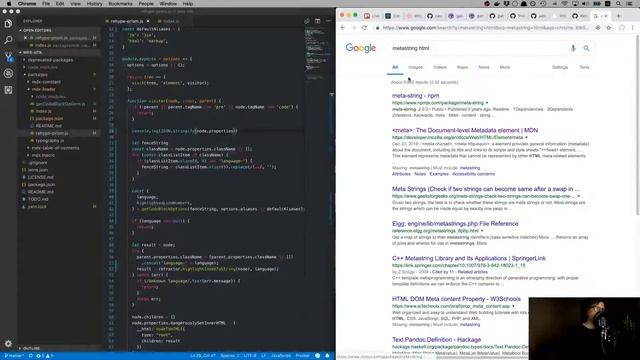Click the errors and warnings count in status bar
This screenshot has height=360, width=640.
click(45, 356)
